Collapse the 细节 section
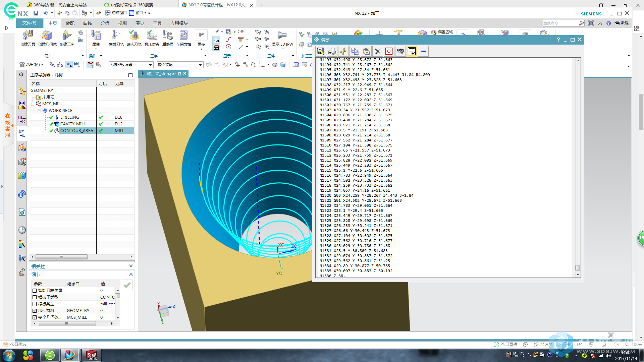Screen dimensions: 644x362 (131, 274)
